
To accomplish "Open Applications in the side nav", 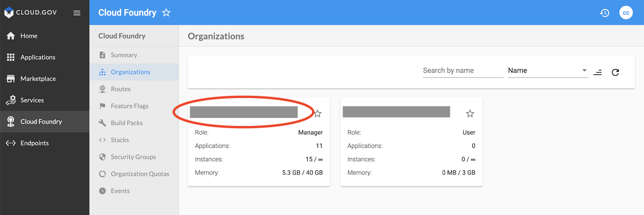I will (45, 57).
